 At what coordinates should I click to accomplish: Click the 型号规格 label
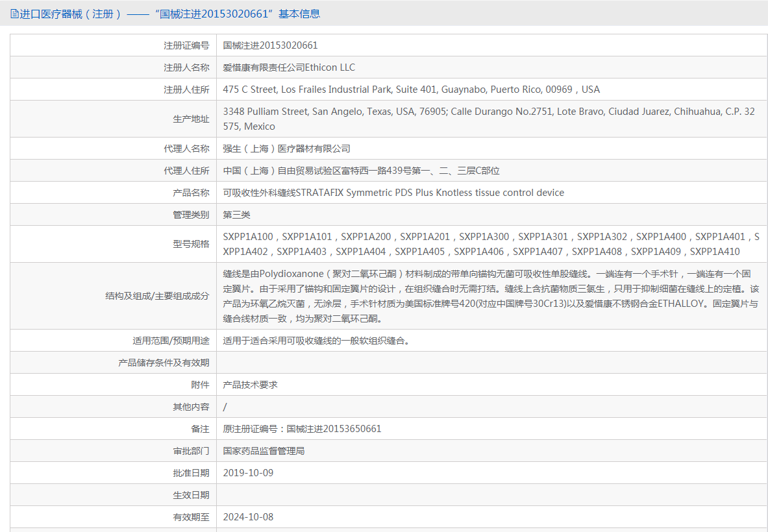(x=191, y=244)
